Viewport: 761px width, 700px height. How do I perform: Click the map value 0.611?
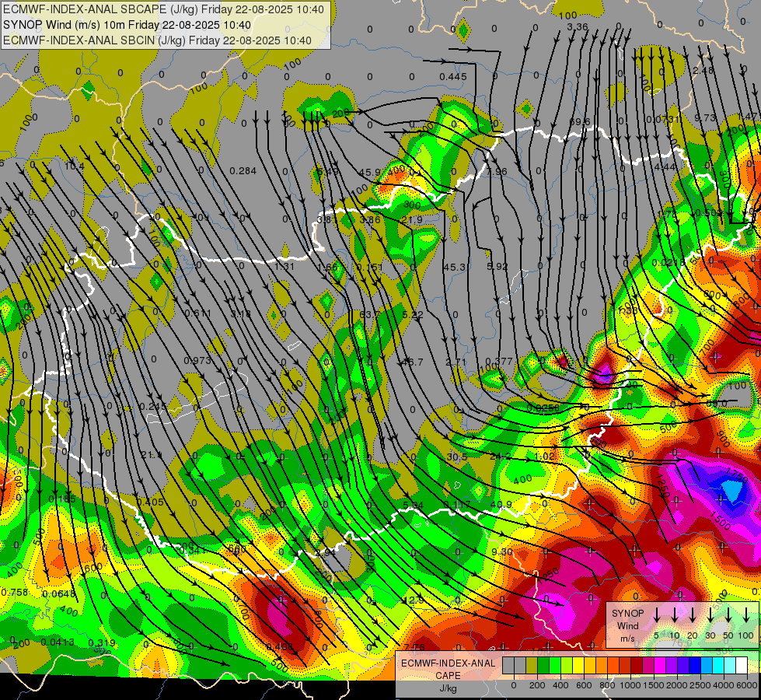point(198,313)
